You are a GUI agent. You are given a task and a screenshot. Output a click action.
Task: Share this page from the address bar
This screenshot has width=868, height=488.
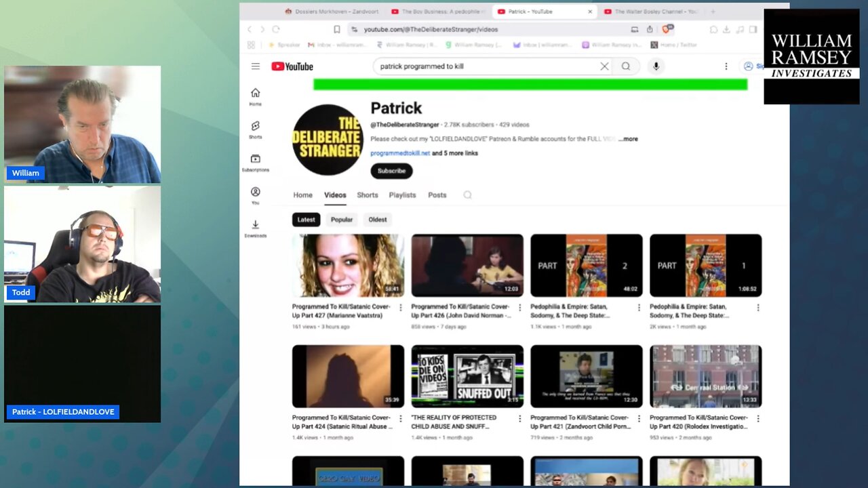[650, 29]
